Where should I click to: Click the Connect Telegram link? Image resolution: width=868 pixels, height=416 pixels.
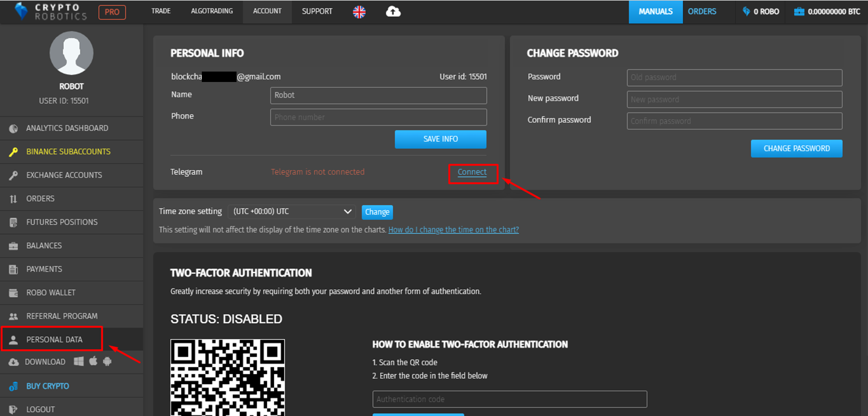pyautogui.click(x=472, y=172)
